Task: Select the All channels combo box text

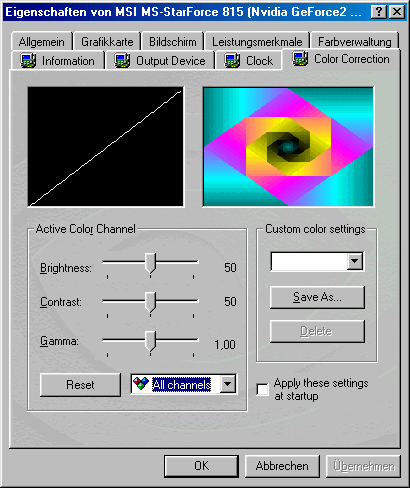Action: pos(182,385)
